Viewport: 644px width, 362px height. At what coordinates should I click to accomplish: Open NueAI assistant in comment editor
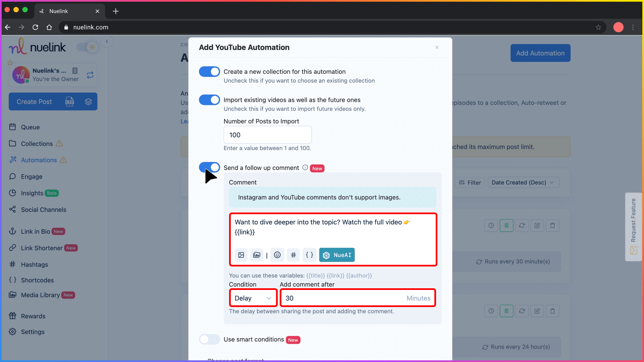[337, 255]
